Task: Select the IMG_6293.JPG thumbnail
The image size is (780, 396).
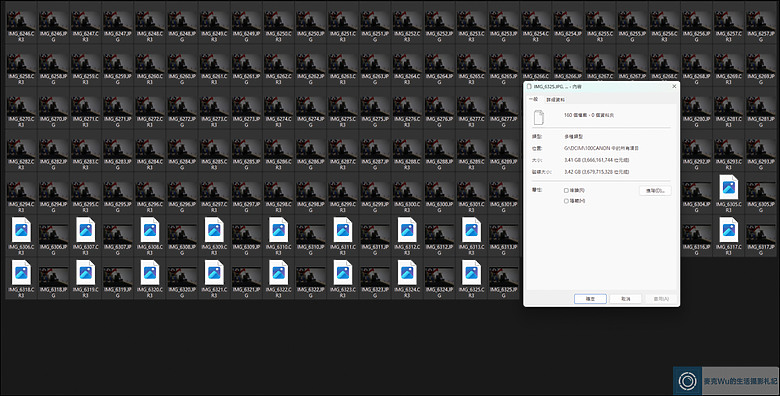Action: 761,150
